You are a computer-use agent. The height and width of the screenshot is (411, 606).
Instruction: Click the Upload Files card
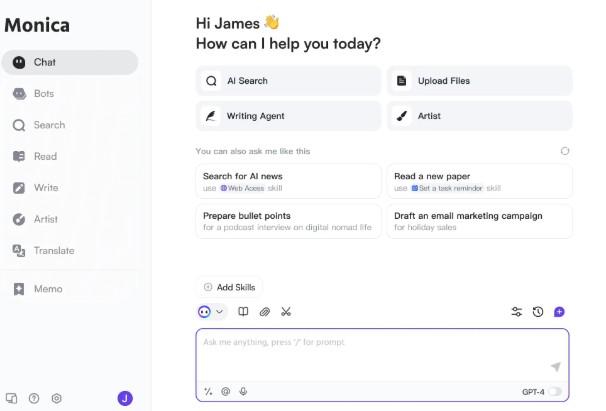coord(479,81)
